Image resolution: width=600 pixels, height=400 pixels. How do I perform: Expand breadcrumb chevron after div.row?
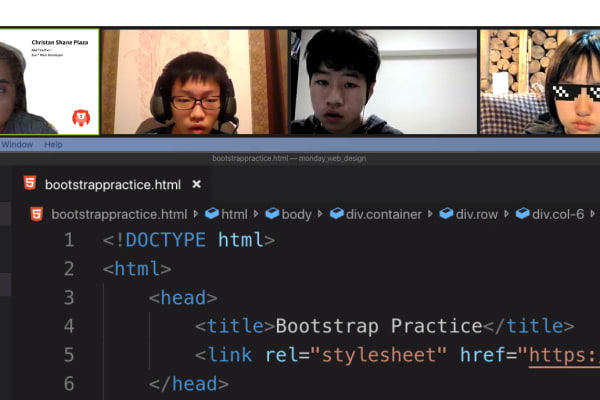click(x=507, y=214)
